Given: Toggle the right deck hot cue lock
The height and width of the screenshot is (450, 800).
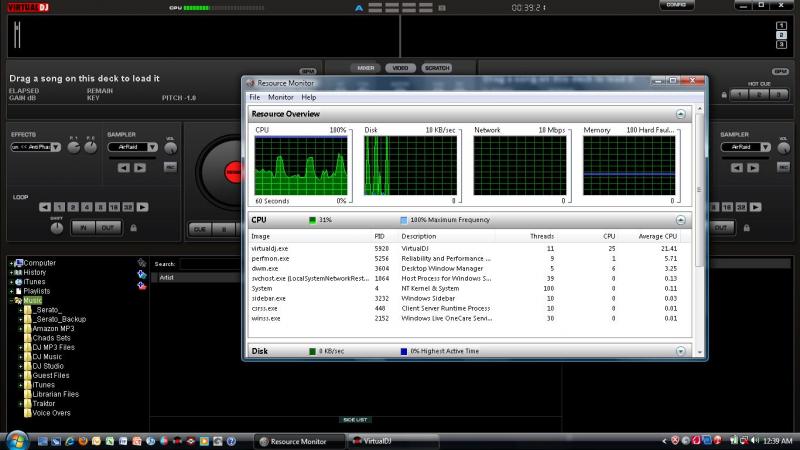Looking at the screenshot, I should point(723,95).
